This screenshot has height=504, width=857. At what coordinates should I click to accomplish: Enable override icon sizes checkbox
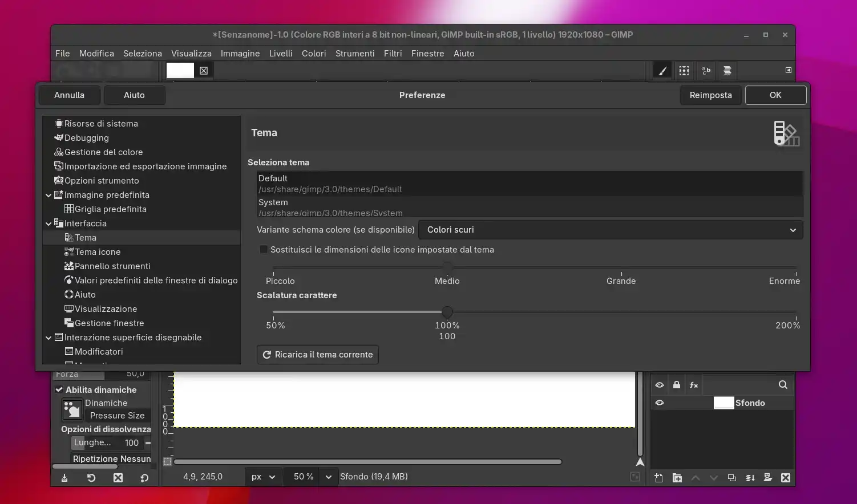pos(264,250)
